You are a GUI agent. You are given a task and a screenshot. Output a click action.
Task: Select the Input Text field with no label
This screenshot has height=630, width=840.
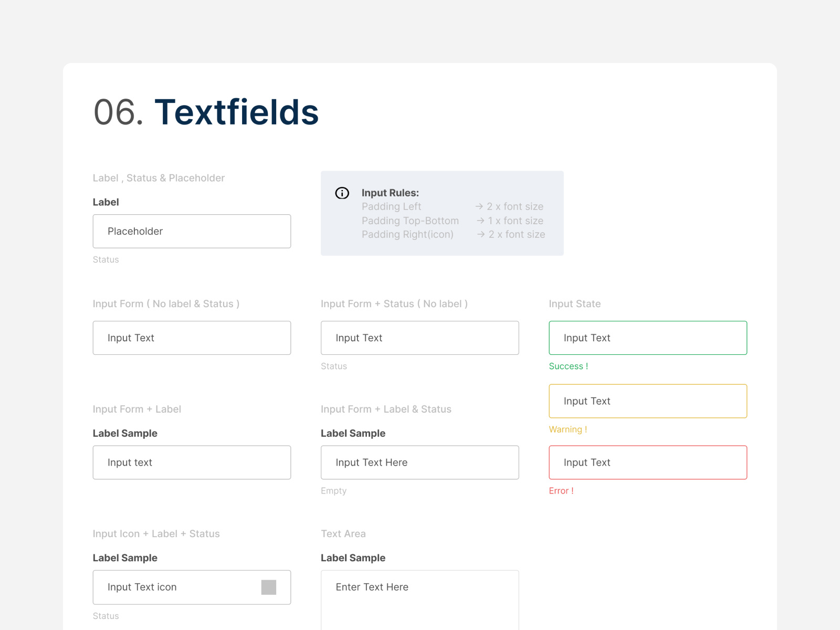192,338
